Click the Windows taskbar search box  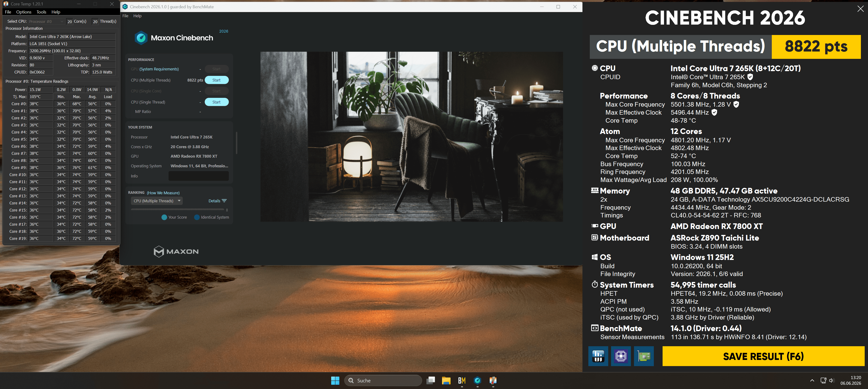click(x=383, y=380)
